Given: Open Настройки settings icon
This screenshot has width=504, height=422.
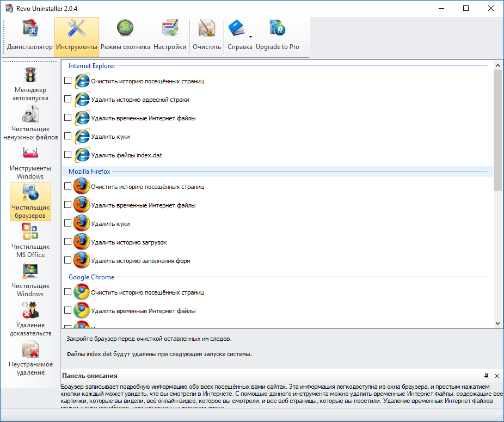Looking at the screenshot, I should (x=170, y=36).
